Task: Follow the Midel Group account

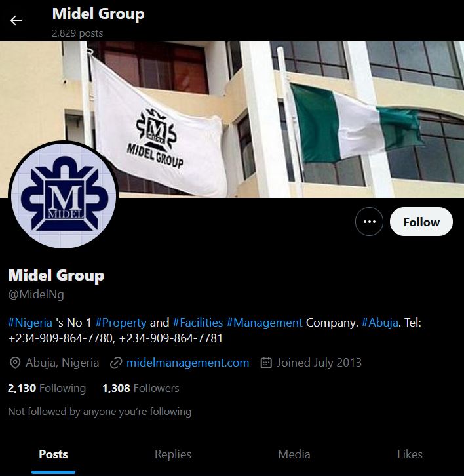Action: click(421, 222)
